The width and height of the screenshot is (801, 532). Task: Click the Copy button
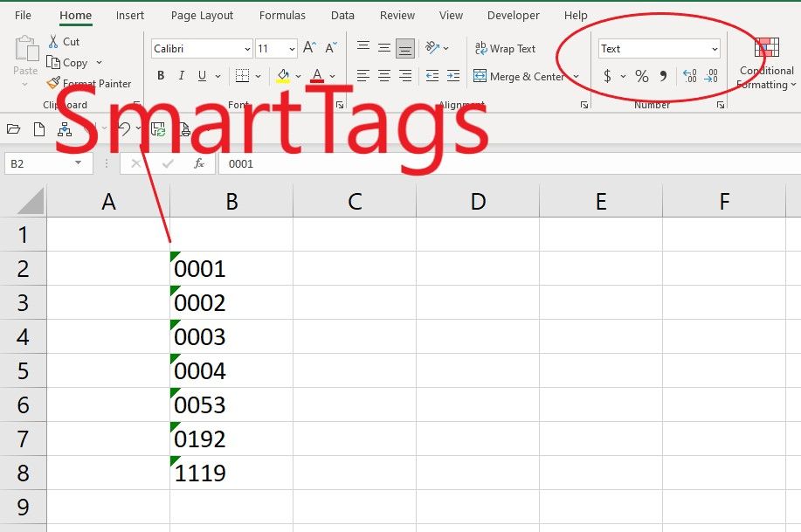(72, 62)
